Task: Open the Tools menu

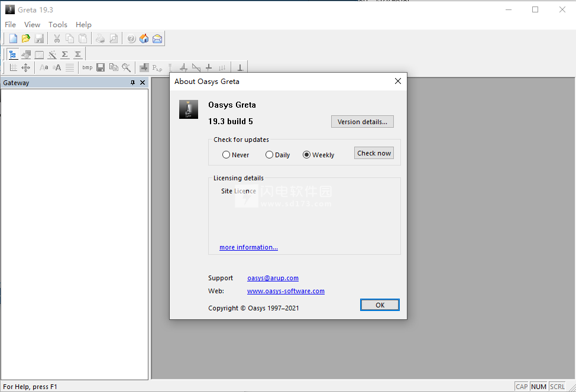Action: click(x=58, y=25)
